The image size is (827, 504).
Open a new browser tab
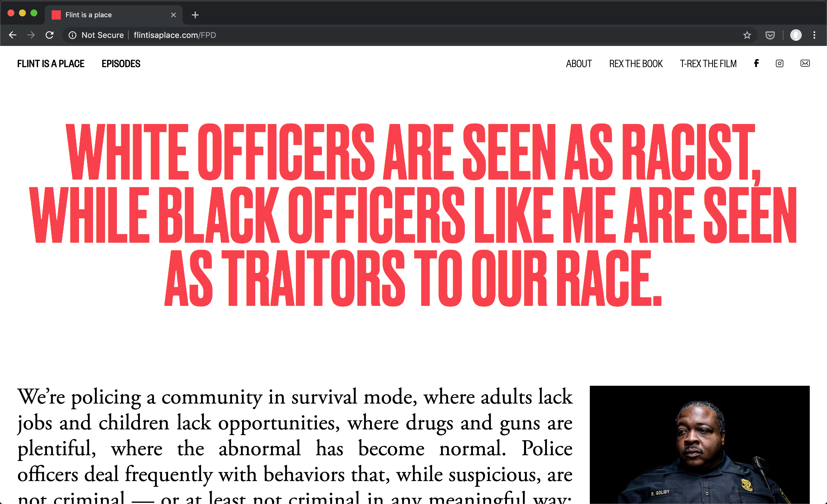tap(195, 15)
